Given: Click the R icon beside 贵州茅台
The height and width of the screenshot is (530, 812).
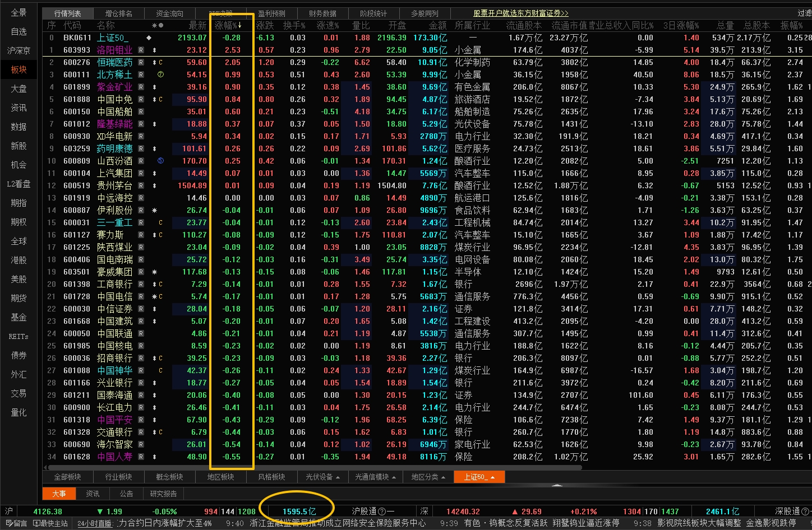Looking at the screenshot, I should 141,185.
